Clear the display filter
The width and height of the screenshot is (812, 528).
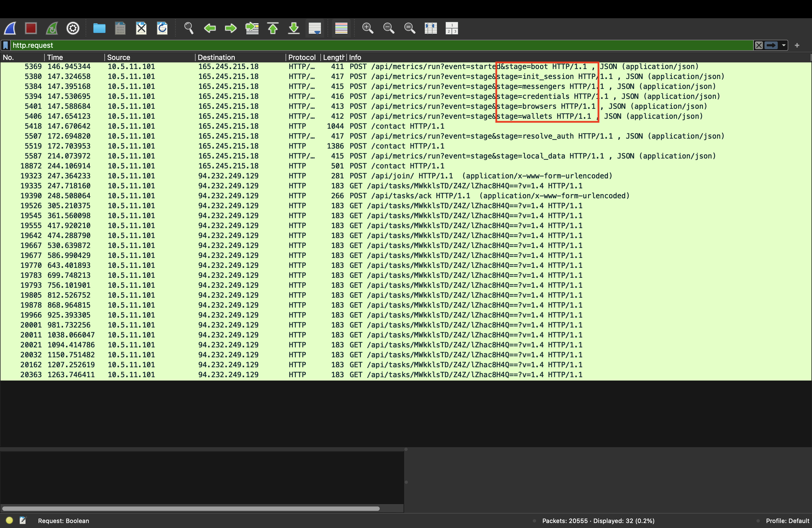(759, 45)
